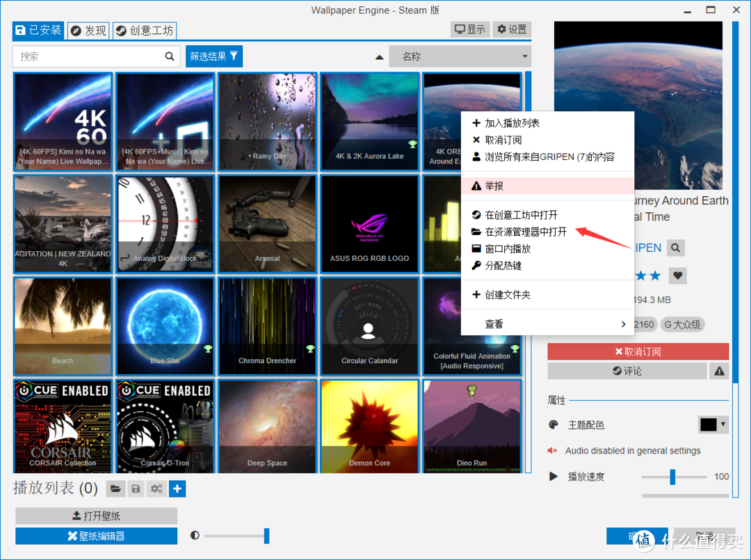
Task: Click the warning report icon beside 评论
Action: (719, 371)
